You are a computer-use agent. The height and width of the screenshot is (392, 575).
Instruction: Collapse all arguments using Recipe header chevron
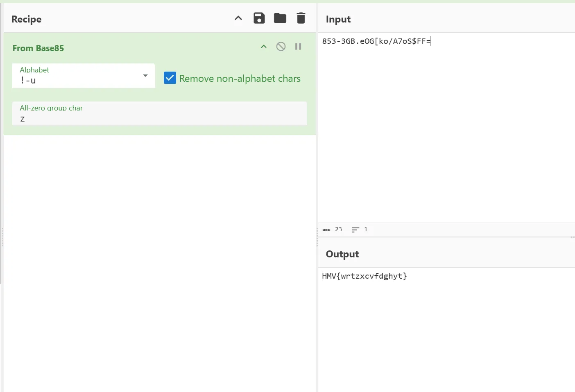(x=238, y=18)
